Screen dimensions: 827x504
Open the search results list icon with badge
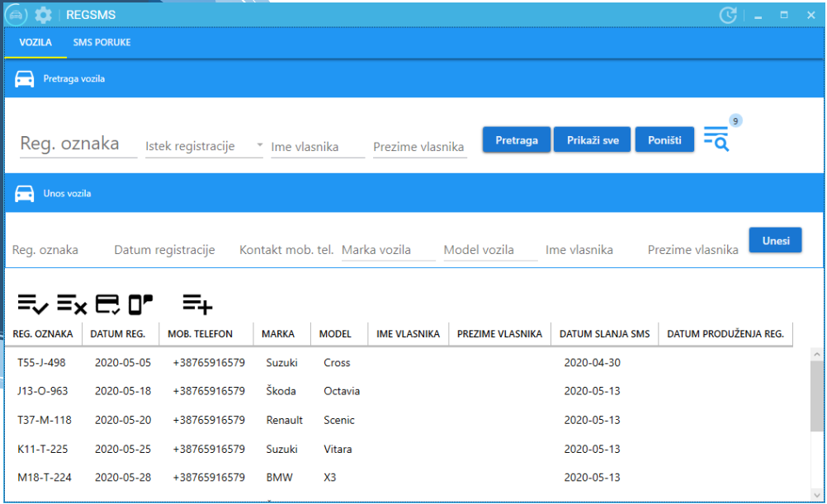click(x=716, y=139)
